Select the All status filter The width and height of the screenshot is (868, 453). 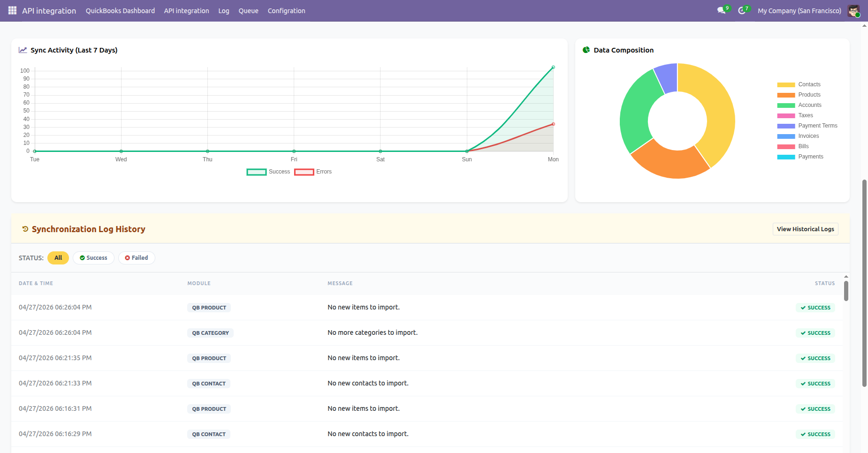pyautogui.click(x=58, y=258)
